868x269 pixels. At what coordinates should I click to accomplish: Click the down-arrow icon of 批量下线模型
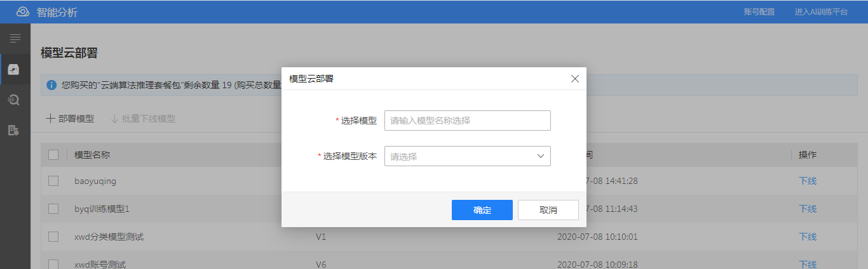tap(114, 119)
